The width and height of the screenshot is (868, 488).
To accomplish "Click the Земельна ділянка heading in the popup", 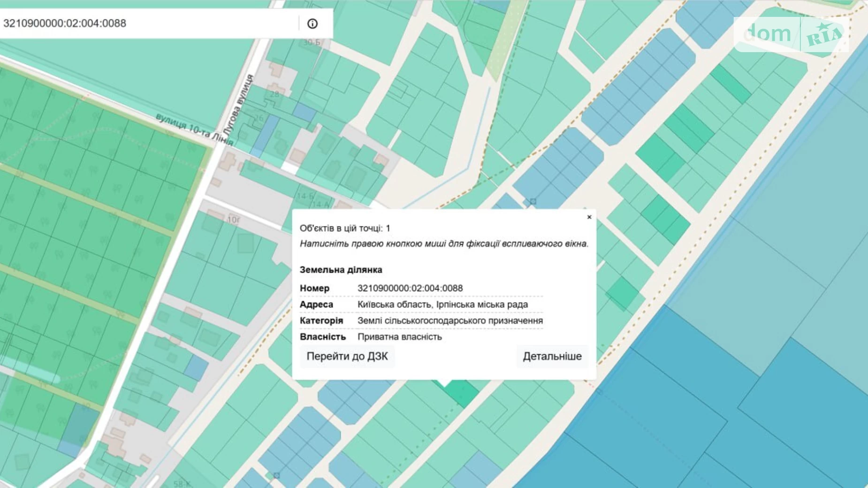I will [341, 270].
